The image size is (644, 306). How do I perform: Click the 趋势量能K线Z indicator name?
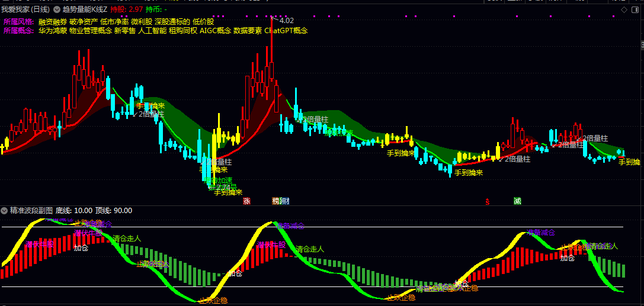pyautogui.click(x=85, y=9)
